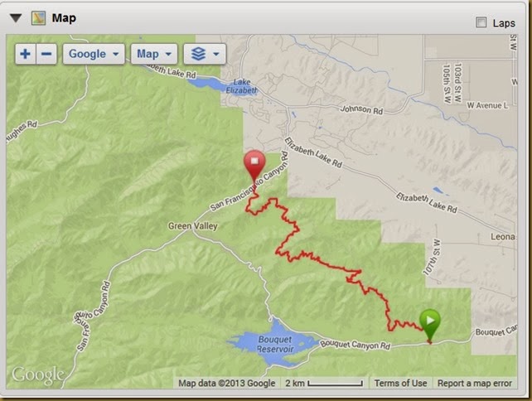Open the layers stack icon menu

(199, 54)
